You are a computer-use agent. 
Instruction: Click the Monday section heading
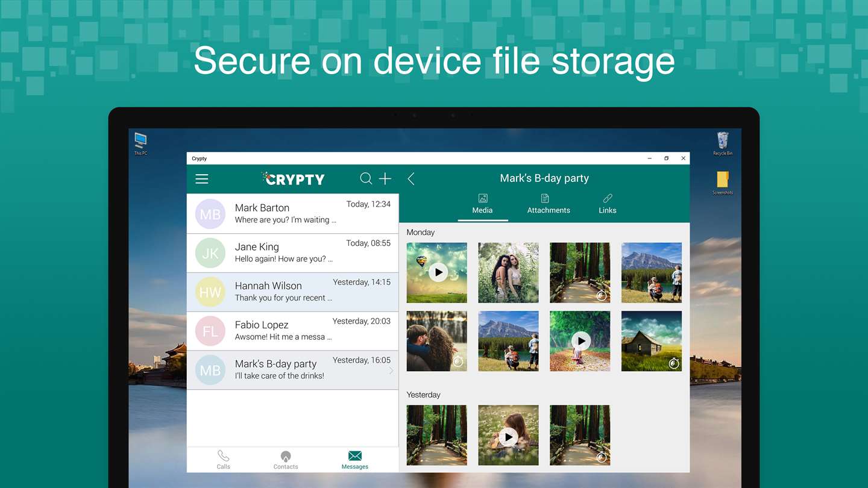(x=421, y=232)
